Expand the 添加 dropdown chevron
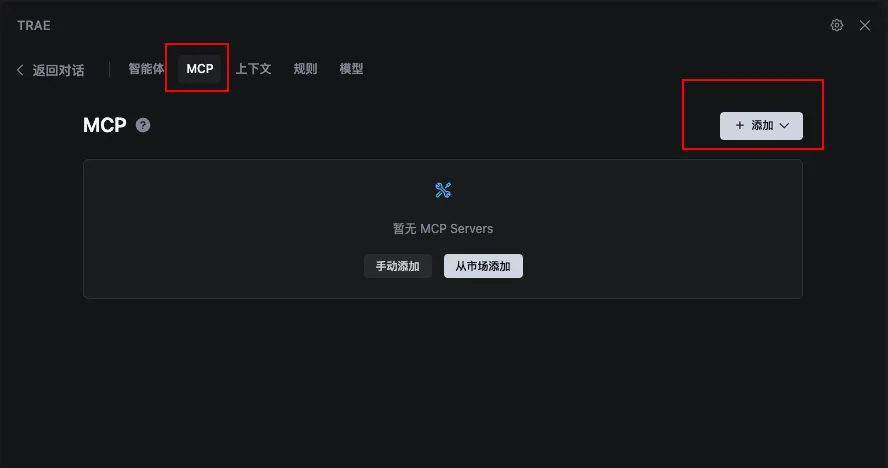 [x=784, y=126]
